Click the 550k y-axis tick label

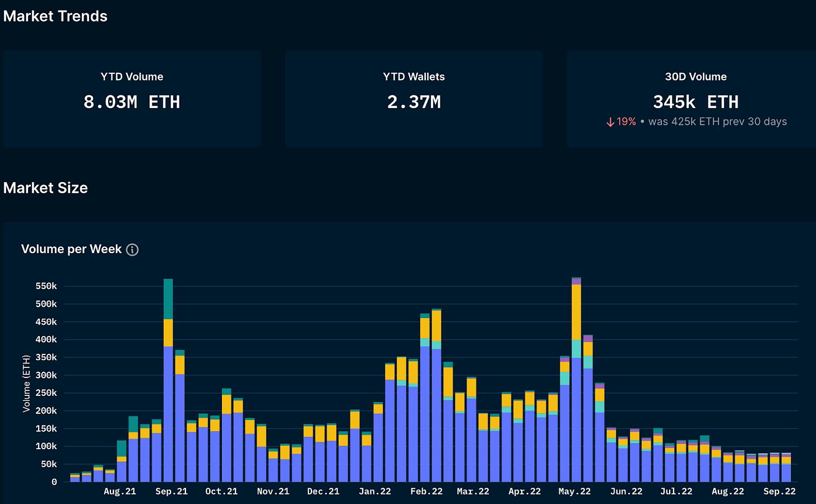[46, 286]
